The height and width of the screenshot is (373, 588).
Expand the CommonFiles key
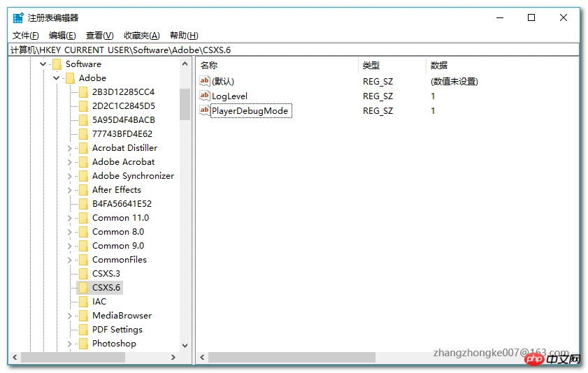click(x=69, y=261)
